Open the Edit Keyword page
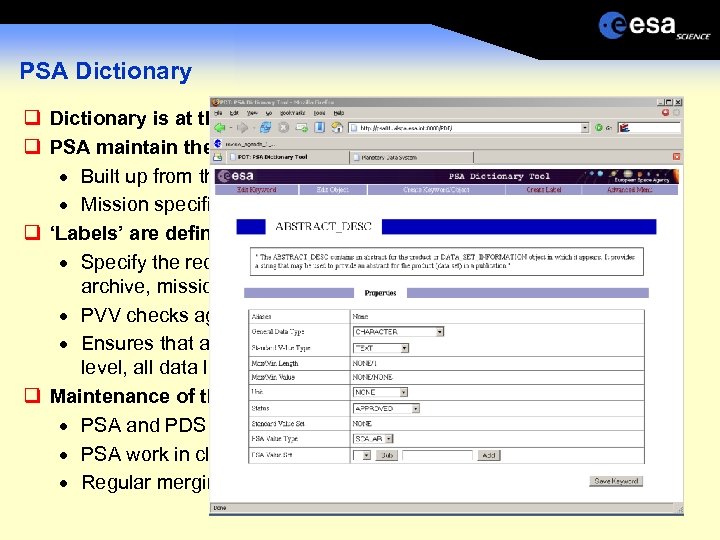 click(256, 190)
